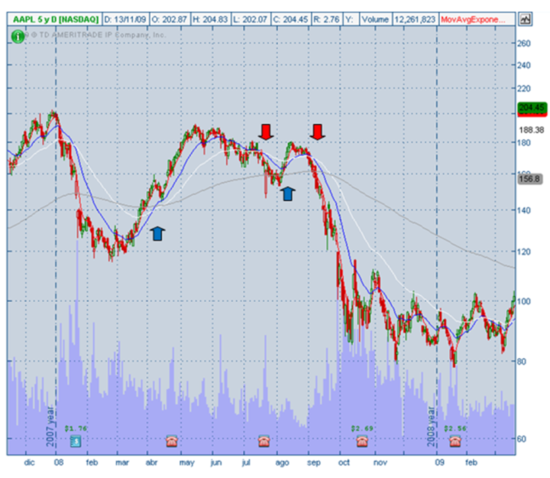Click the date field D: 13/11/09
Viewport: 550px width, 478px height.
point(126,19)
